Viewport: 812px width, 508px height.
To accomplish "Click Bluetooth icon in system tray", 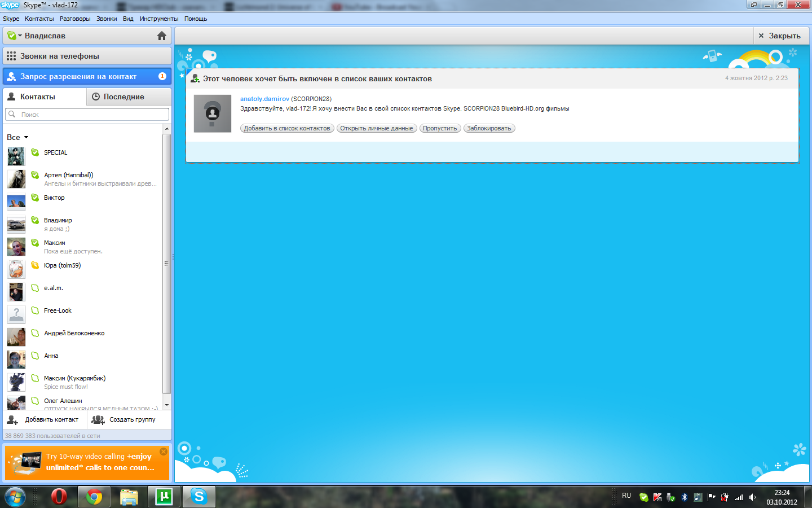I will [685, 497].
